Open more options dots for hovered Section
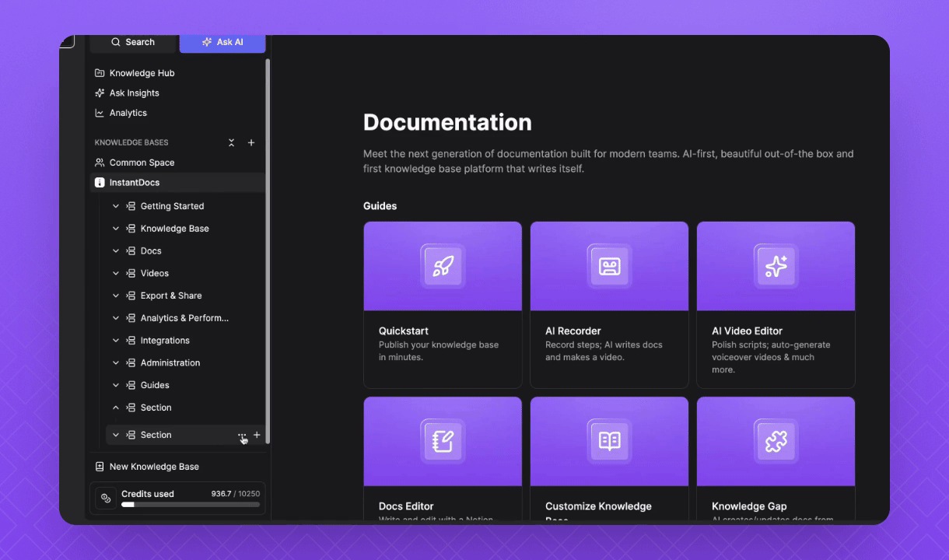Screen dimensions: 949x560 coord(242,435)
